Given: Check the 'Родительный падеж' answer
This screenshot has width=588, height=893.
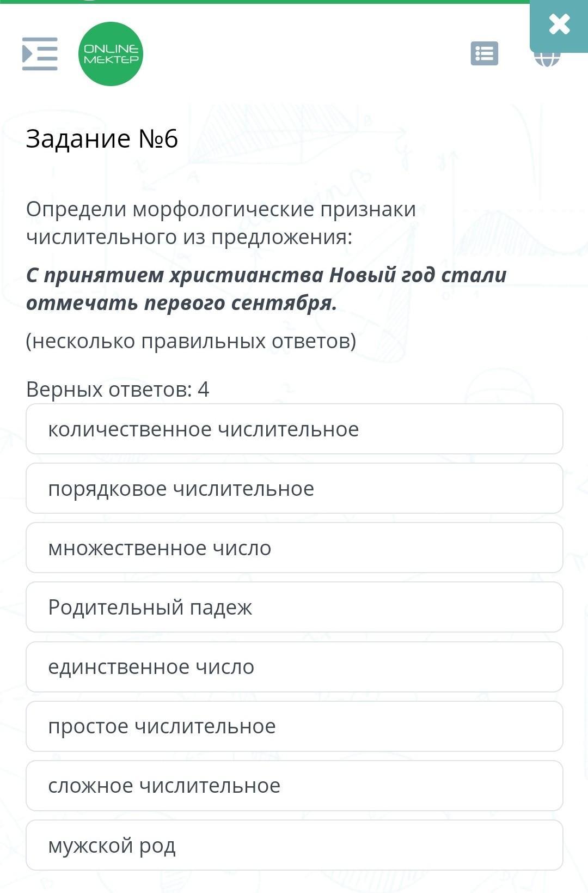Looking at the screenshot, I should [294, 608].
